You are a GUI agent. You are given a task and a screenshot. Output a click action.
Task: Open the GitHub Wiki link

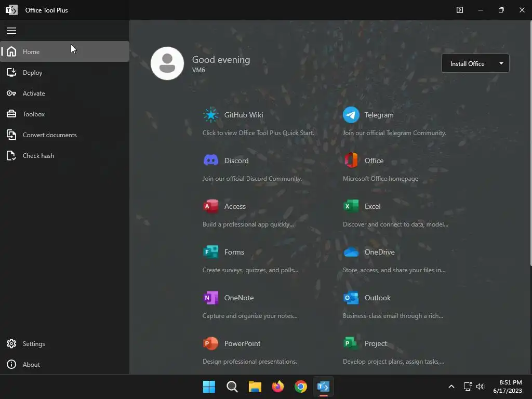coord(244,115)
